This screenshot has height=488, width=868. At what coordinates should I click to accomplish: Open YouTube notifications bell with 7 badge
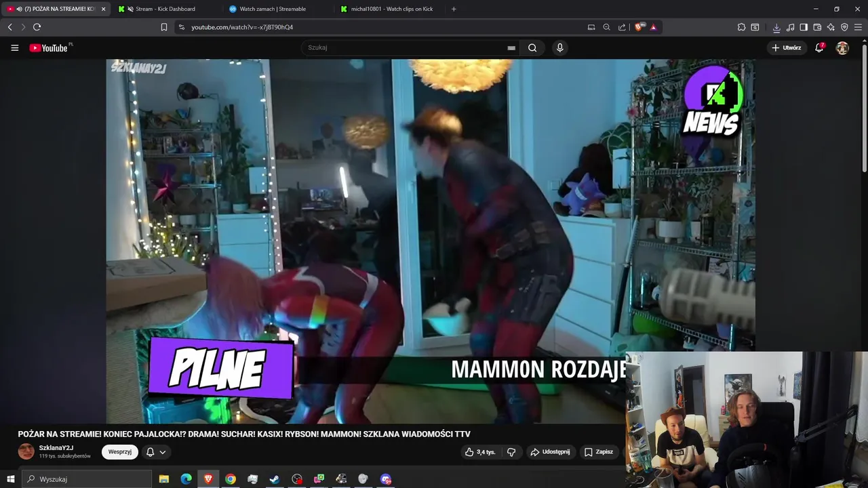(x=819, y=47)
